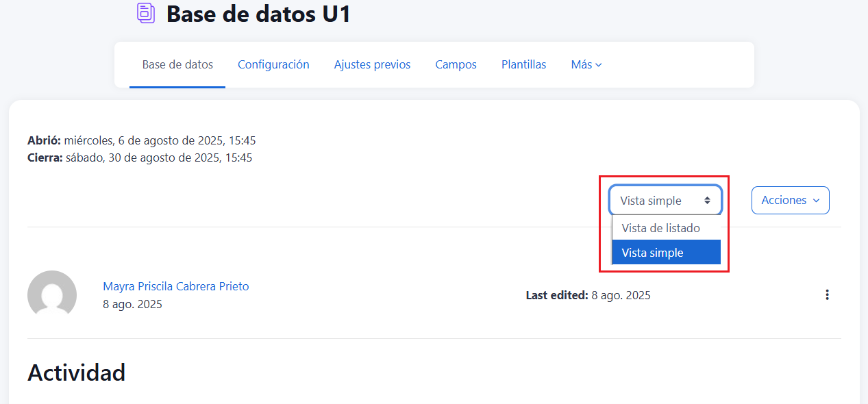Click the Base de datos tab
The image size is (868, 404).
(x=177, y=65)
